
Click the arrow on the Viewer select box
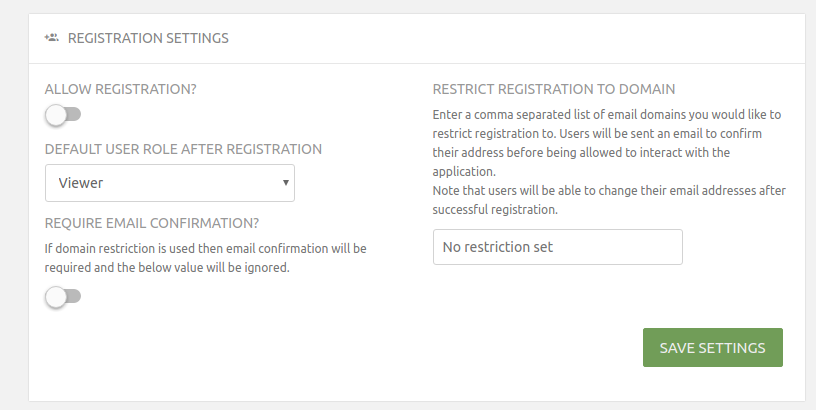(286, 183)
